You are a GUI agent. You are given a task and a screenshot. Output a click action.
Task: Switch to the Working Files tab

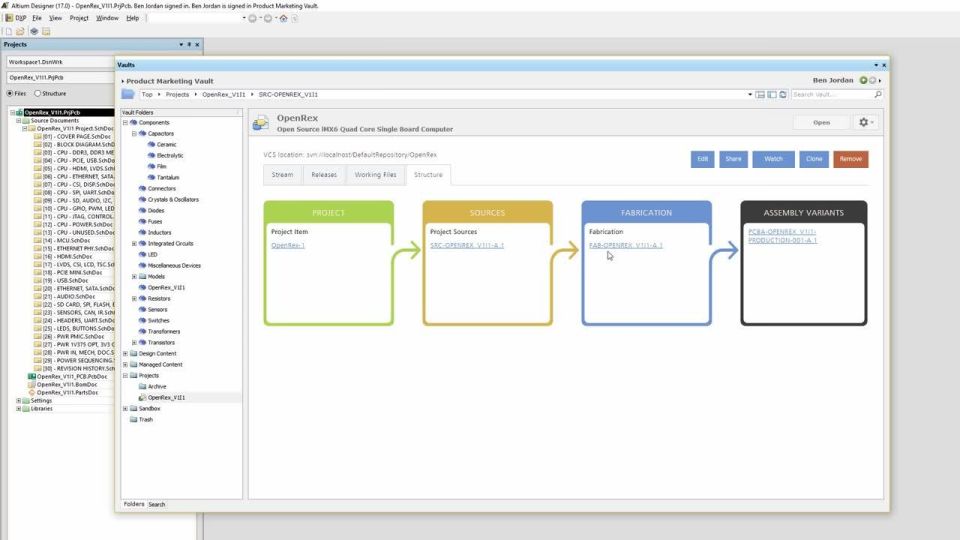375,174
